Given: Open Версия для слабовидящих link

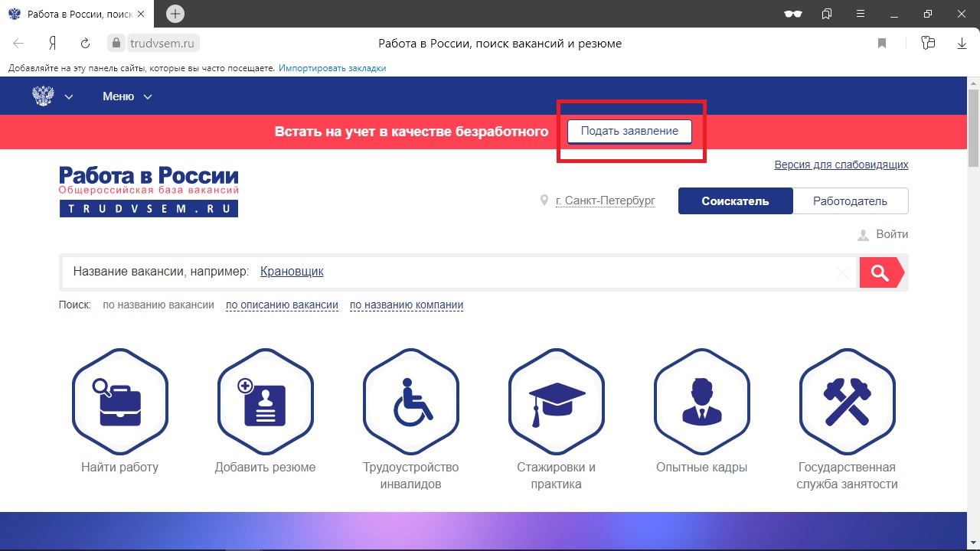Looking at the screenshot, I should pos(841,165).
